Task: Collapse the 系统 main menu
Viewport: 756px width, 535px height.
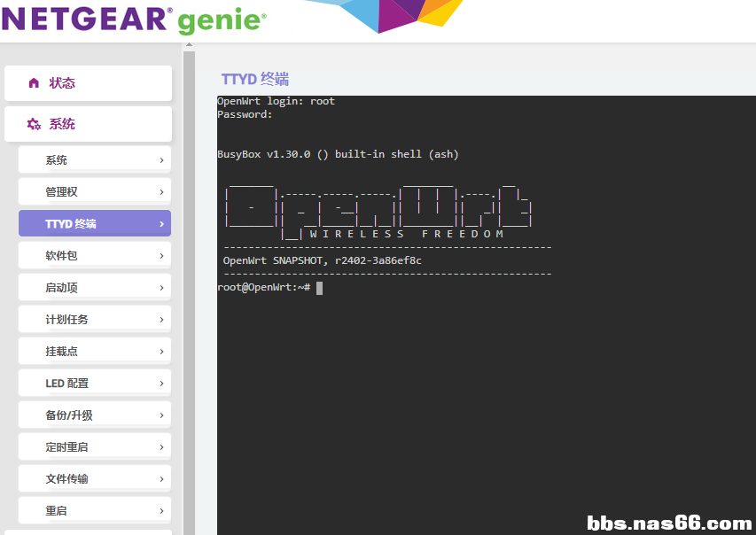Action: (88, 124)
